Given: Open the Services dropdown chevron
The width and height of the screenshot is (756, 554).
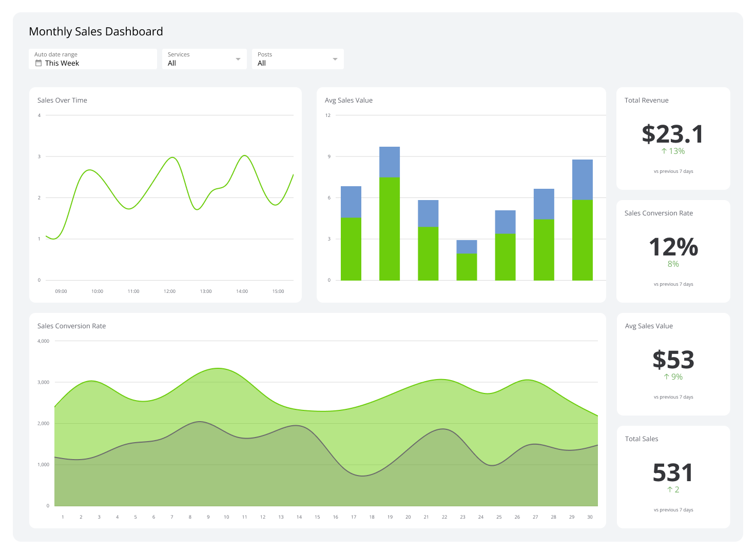Looking at the screenshot, I should [238, 58].
